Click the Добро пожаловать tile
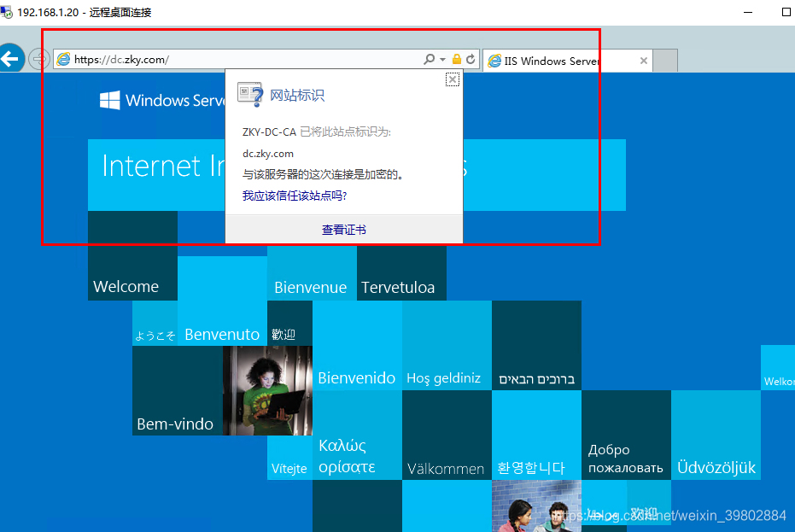The image size is (795, 532). tap(626, 435)
